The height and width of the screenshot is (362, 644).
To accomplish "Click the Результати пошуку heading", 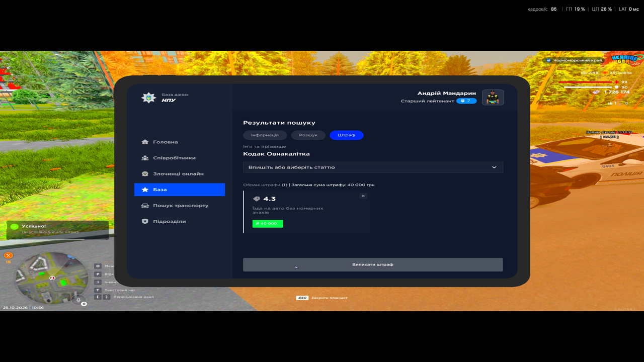I will [279, 123].
